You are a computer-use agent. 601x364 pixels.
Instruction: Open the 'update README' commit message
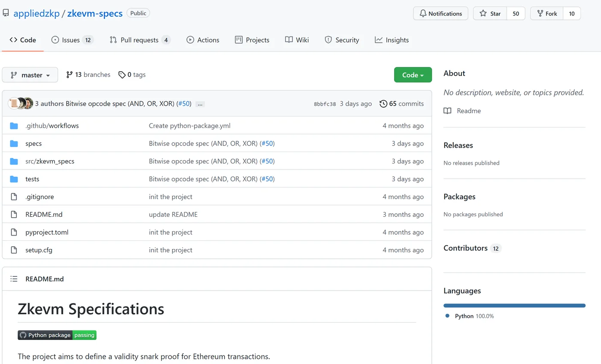173,215
